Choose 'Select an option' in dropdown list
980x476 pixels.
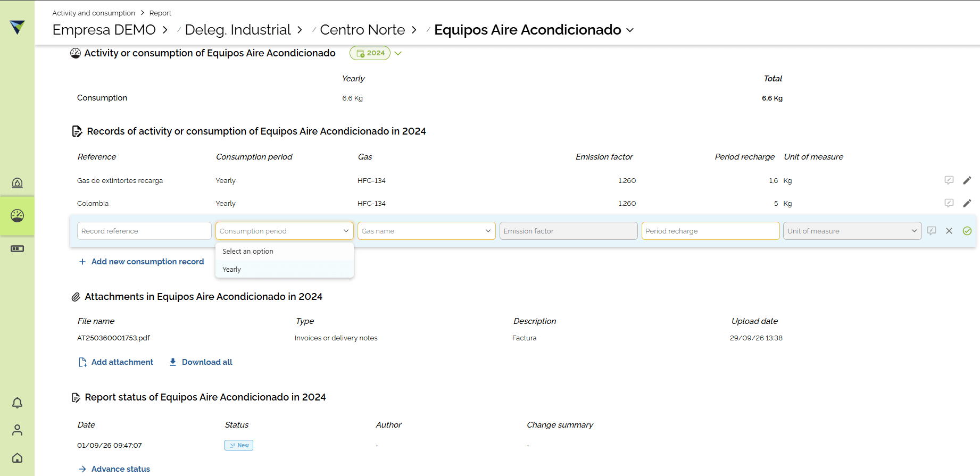(x=285, y=252)
